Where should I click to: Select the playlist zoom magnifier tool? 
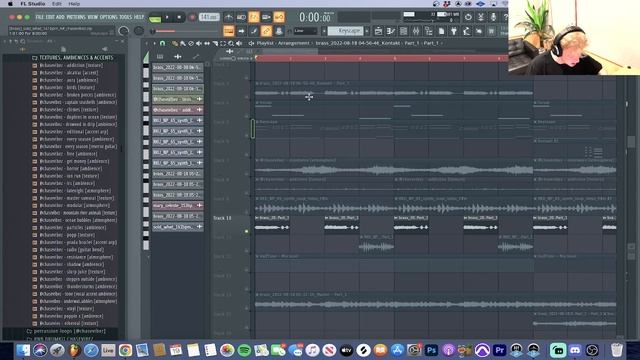click(x=231, y=43)
